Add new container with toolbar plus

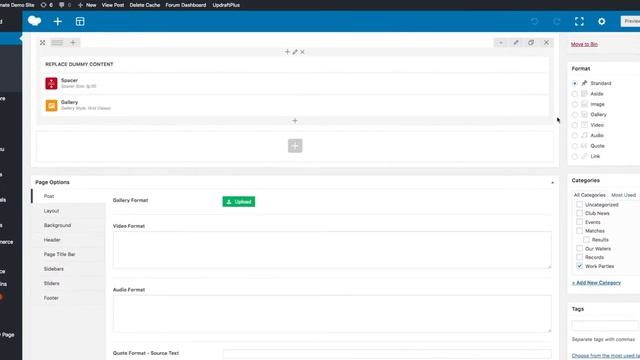58,21
